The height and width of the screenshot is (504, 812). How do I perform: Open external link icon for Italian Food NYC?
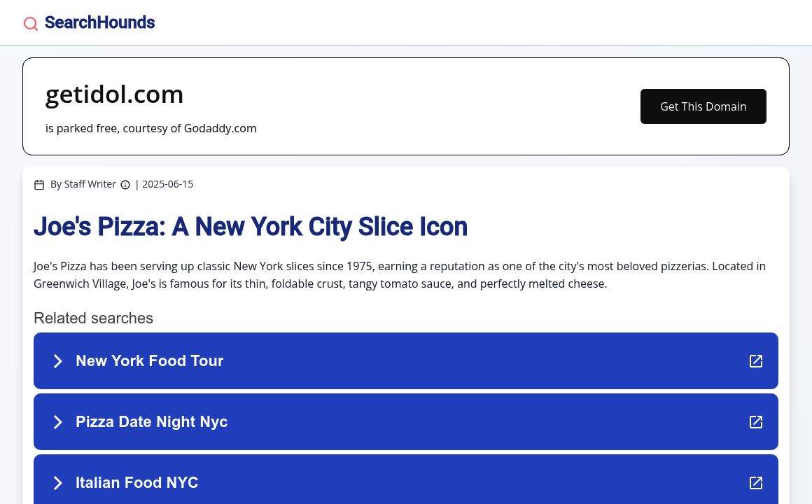click(x=756, y=483)
